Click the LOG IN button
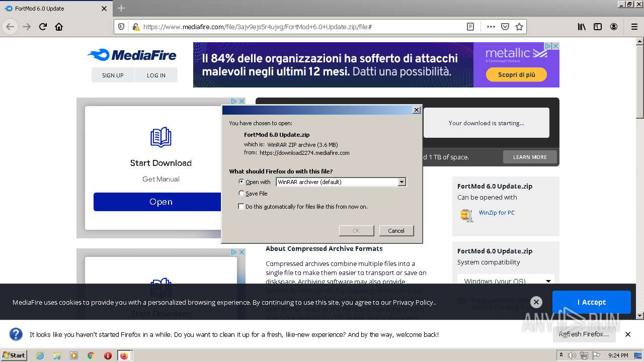 click(x=156, y=75)
